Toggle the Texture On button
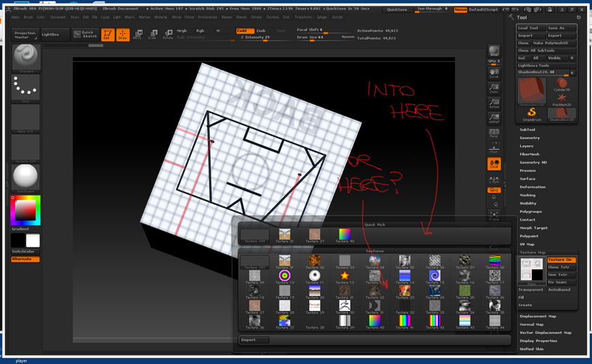Image resolution: width=592 pixels, height=364 pixels. tap(561, 260)
